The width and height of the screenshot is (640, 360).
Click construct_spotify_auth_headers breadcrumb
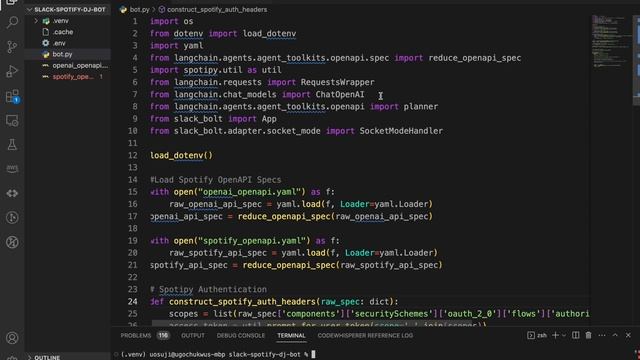pos(217,9)
